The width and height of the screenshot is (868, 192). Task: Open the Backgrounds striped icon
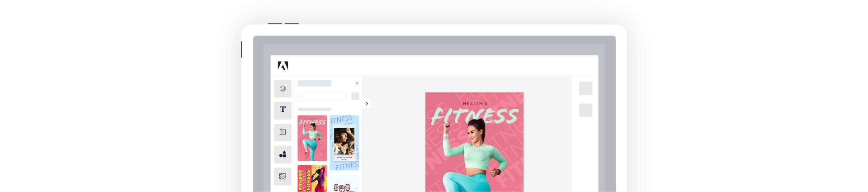click(x=283, y=176)
